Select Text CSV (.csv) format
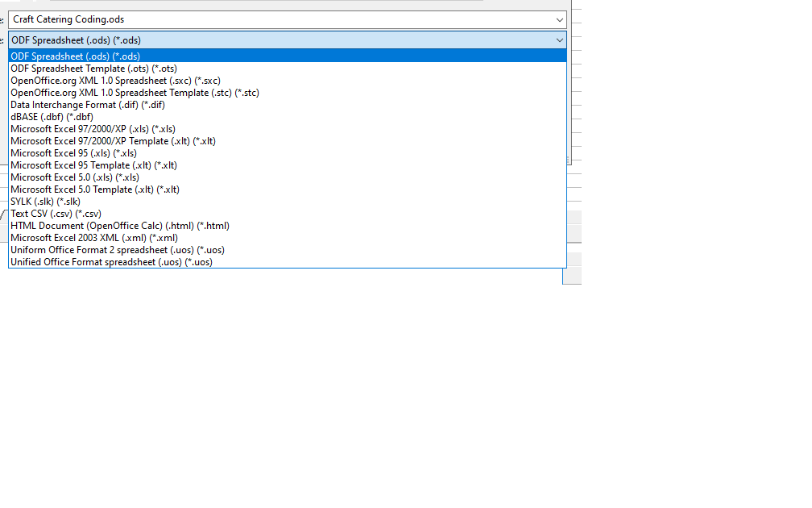The height and width of the screenshot is (508, 812). pyautogui.click(x=288, y=214)
